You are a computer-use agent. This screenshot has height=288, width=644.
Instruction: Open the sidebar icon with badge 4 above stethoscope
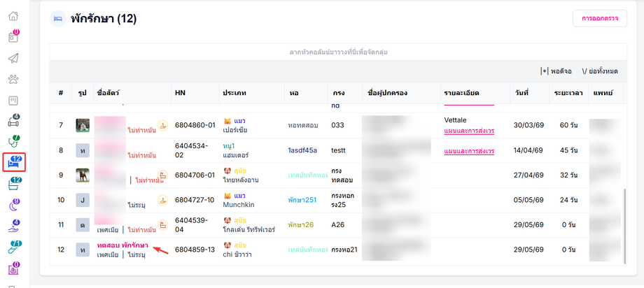(x=13, y=121)
